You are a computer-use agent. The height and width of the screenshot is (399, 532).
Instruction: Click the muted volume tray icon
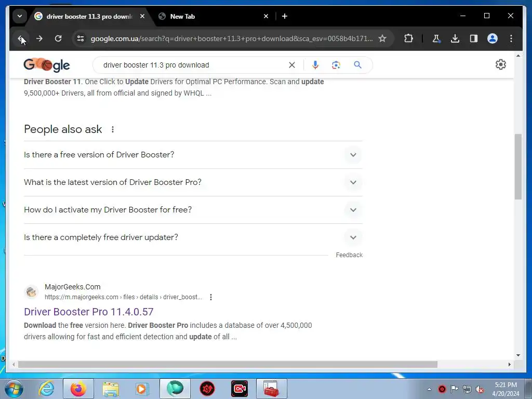pos(480,389)
